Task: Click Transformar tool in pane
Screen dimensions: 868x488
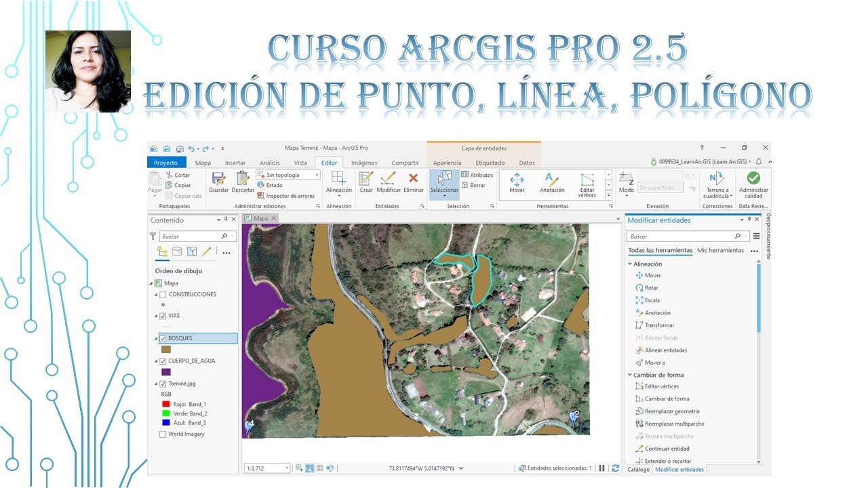Action: [x=655, y=325]
